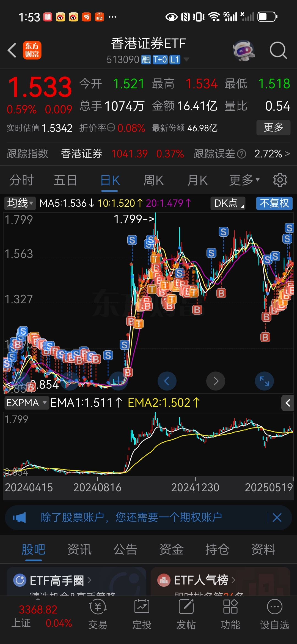
Task: Tap the megaphone announcement icon
Action: point(20,518)
